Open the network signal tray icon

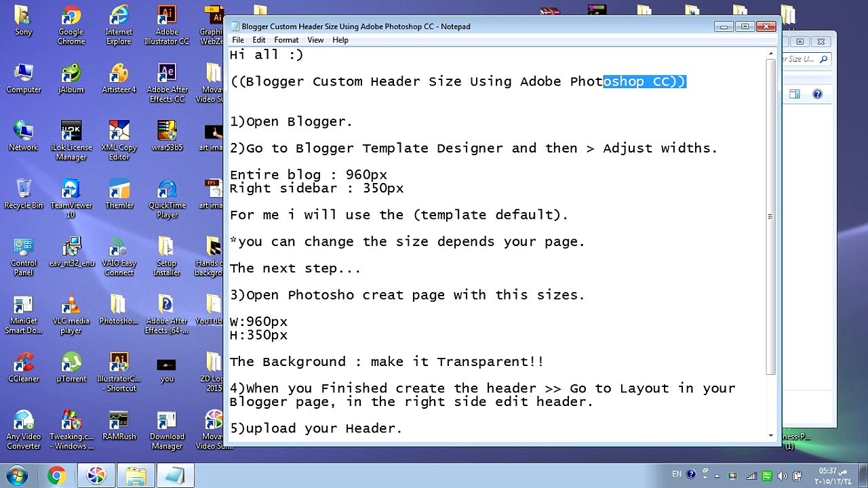(751, 475)
